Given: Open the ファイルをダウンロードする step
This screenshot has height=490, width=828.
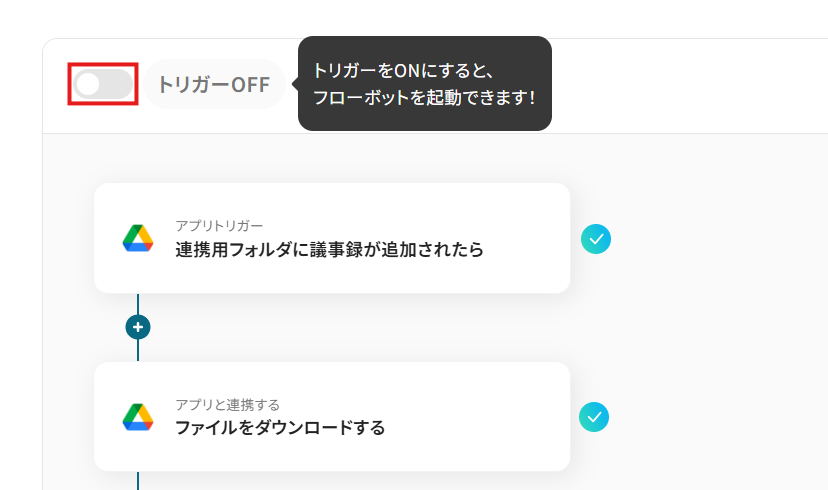Looking at the screenshot, I should pos(280,428).
